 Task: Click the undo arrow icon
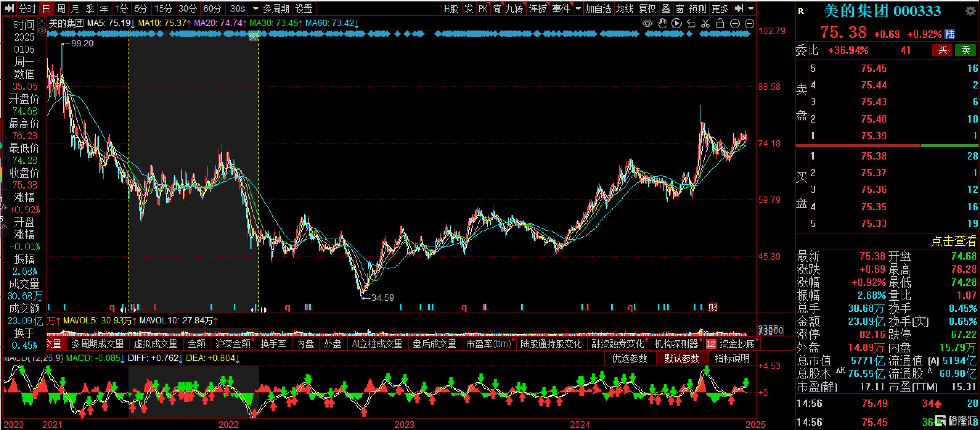pyautogui.click(x=691, y=24)
